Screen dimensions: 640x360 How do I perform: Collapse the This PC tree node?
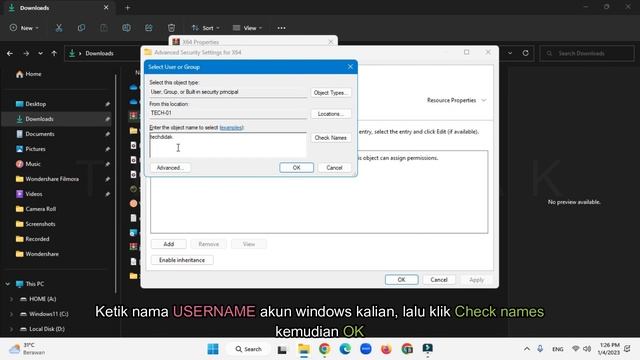pos(8,284)
